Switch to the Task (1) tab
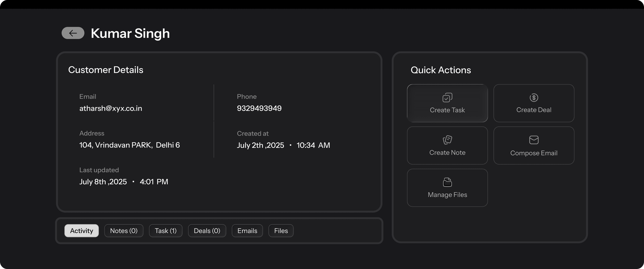644x269 pixels. pyautogui.click(x=166, y=231)
